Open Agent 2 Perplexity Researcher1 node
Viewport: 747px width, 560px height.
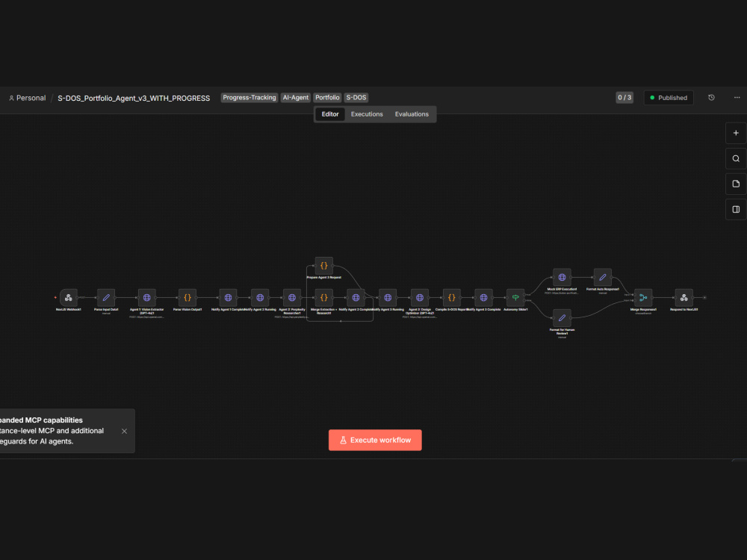[292, 298]
